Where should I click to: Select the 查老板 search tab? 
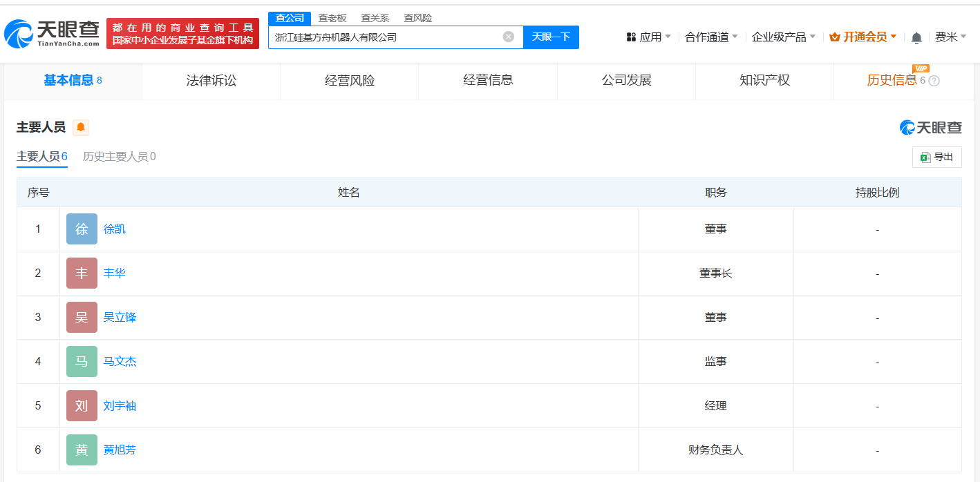[x=332, y=18]
